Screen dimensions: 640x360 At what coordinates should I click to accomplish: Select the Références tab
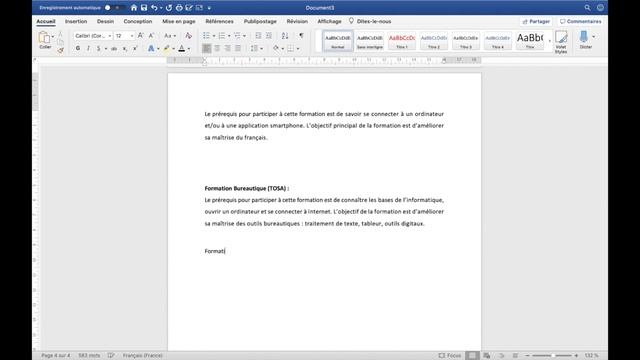[220, 21]
